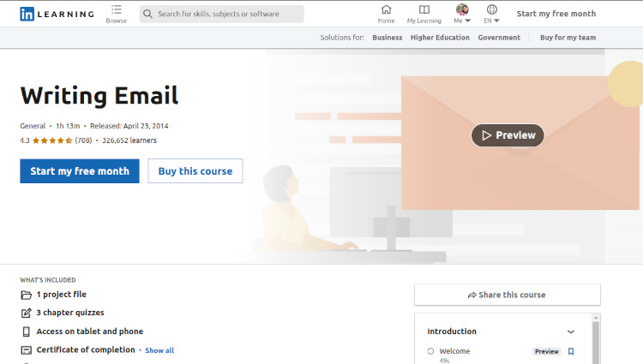Screen dimensions: 643x364
Task: Click the blue Start my free month button
Action: coord(80,171)
